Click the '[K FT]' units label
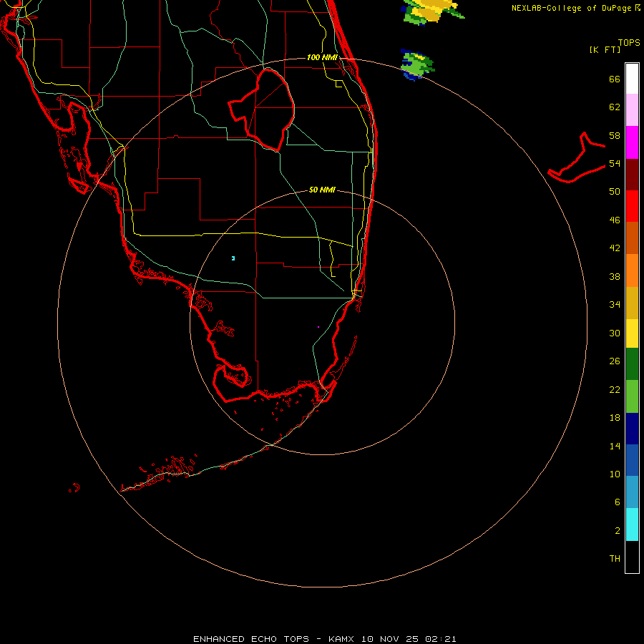Screen dimensions: 644x644 (x=605, y=50)
